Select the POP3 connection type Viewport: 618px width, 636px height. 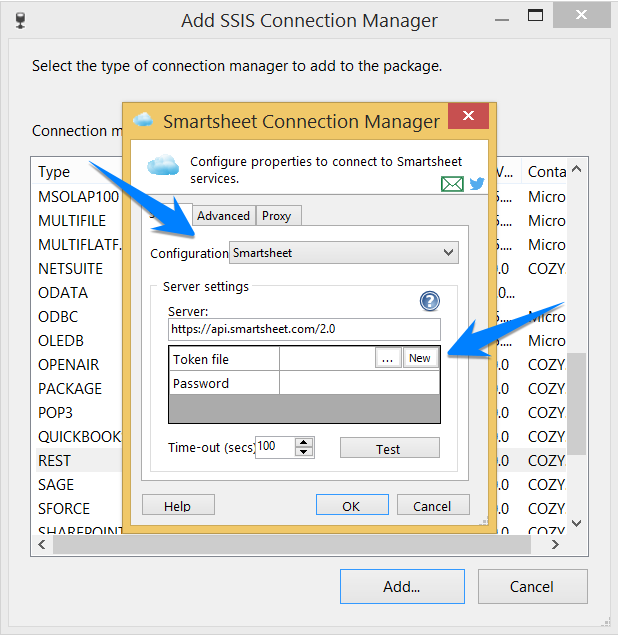click(55, 413)
